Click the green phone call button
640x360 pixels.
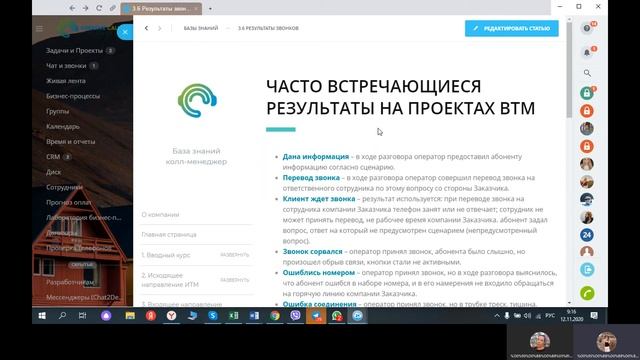[587, 293]
